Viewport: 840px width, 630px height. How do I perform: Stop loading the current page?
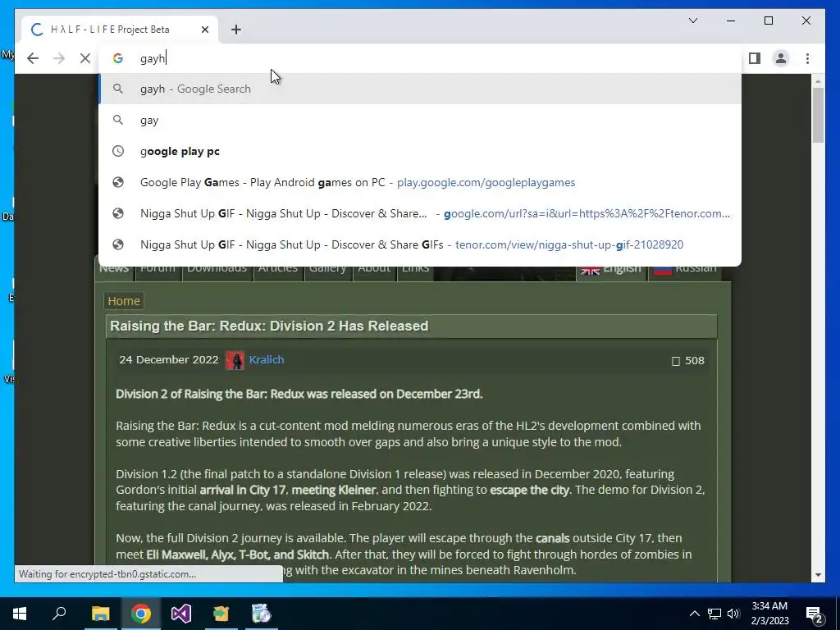(85, 58)
